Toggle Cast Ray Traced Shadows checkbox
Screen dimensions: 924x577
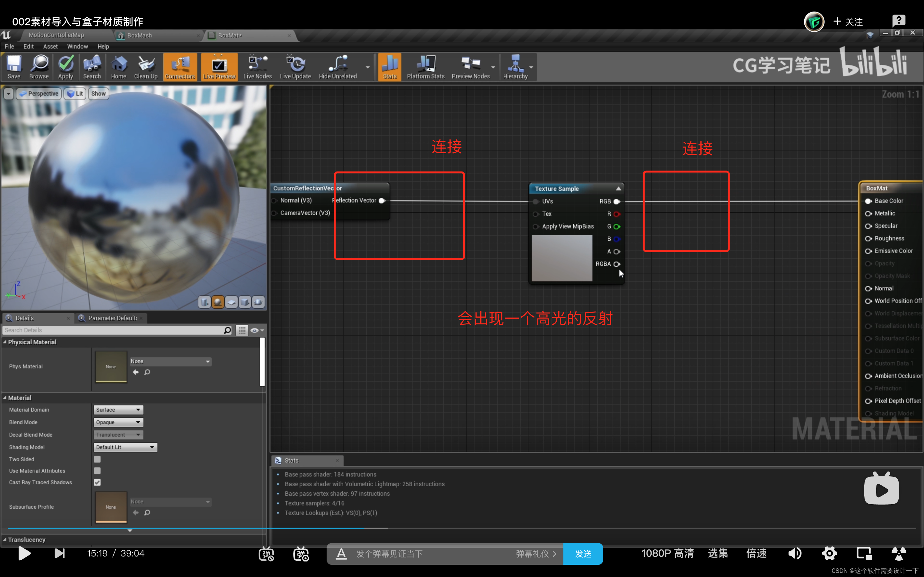97,482
